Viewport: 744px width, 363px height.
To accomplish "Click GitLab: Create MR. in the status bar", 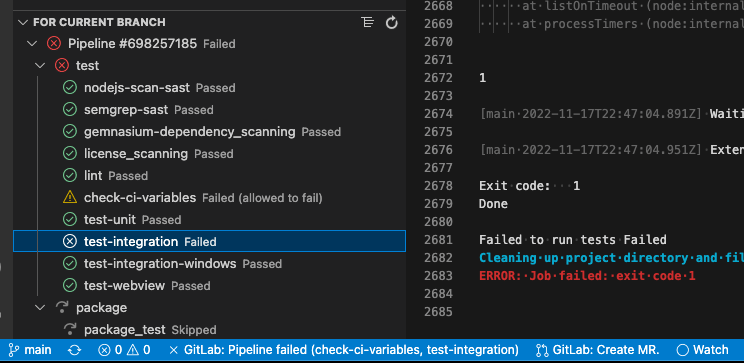I will [x=598, y=351].
